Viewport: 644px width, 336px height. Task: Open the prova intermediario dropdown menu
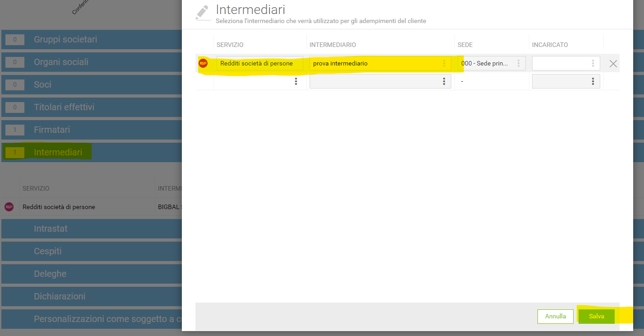(x=444, y=64)
